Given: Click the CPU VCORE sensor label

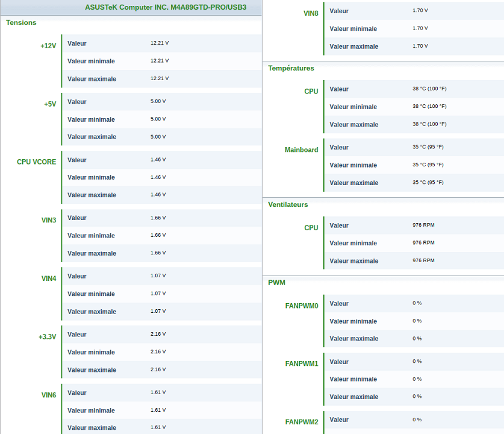Looking at the screenshot, I should 36,162.
